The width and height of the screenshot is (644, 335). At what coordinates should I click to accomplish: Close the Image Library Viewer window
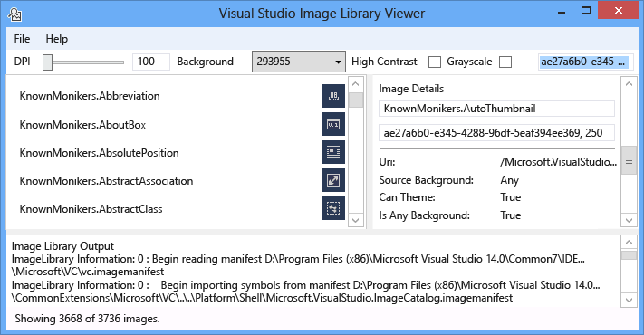pyautogui.click(x=618, y=11)
